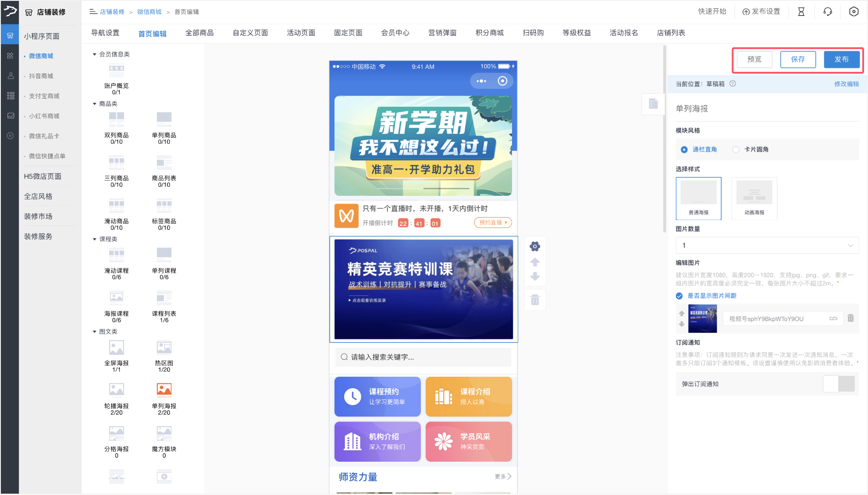Click the search keyword input in the phone preview
Screen dimensions: 868x495
[x=423, y=357]
